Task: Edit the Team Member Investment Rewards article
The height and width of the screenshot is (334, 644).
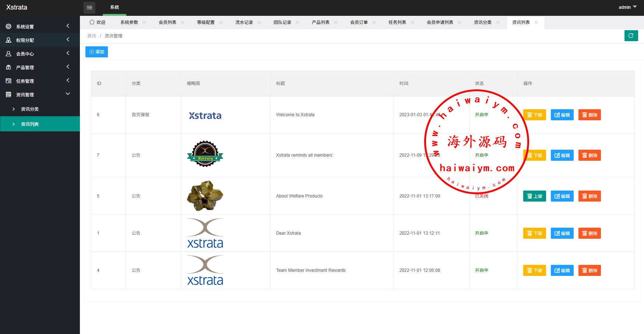Action: point(562,270)
